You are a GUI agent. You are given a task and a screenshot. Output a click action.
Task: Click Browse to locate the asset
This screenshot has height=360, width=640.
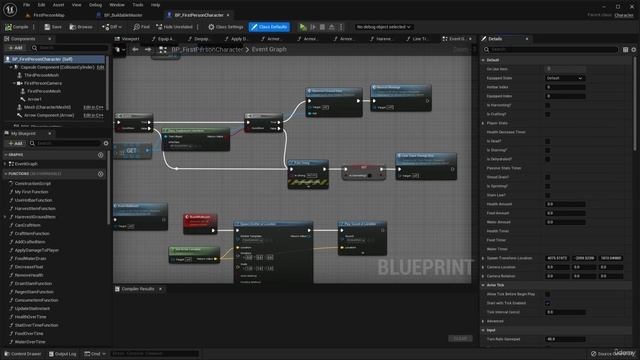click(x=81, y=27)
